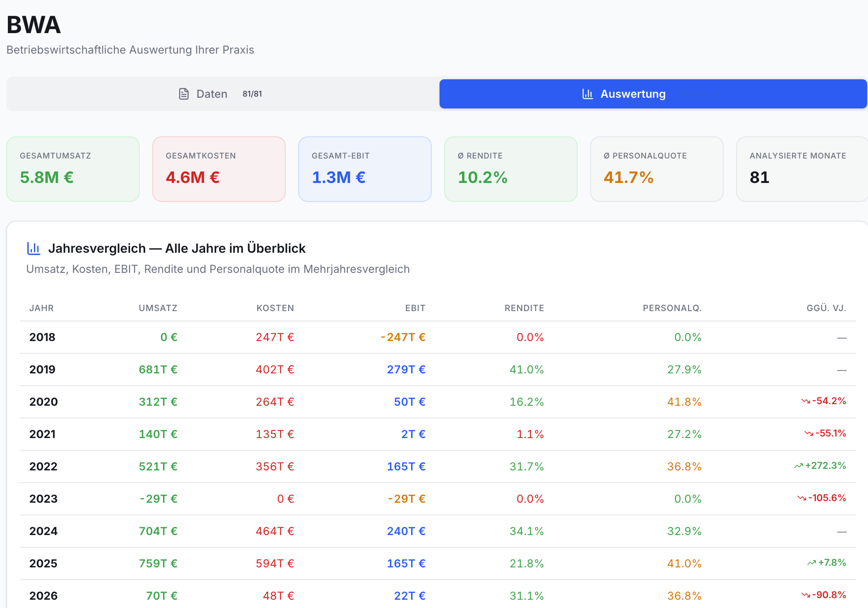
Task: Click the upward trend icon for 2022
Action: click(799, 466)
